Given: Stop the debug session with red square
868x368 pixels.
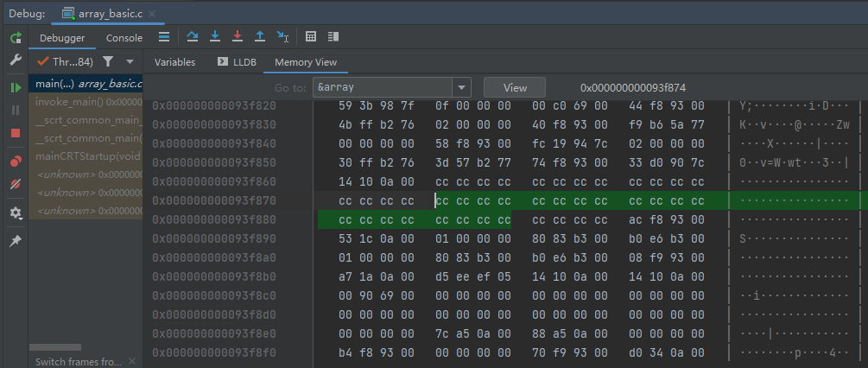Looking at the screenshot, I should (x=16, y=133).
